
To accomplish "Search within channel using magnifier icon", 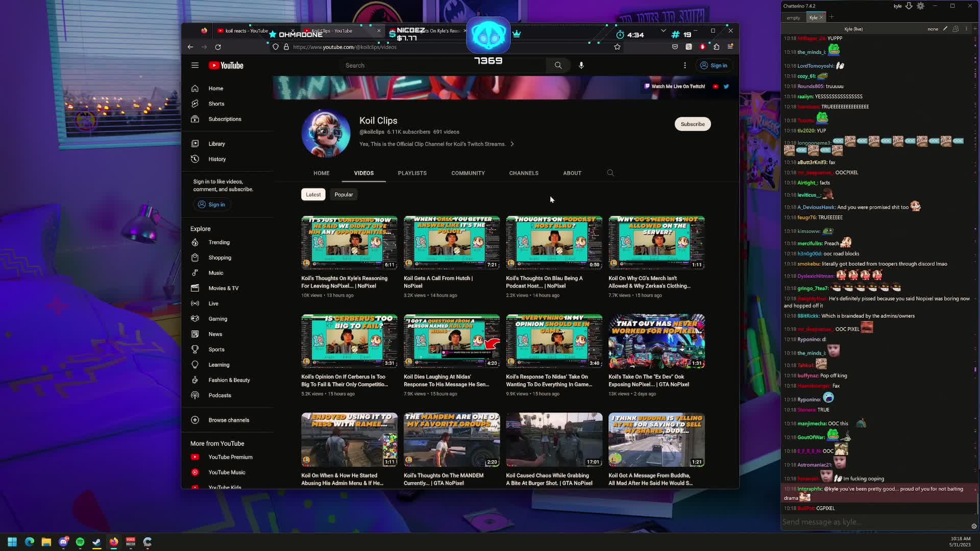I will 610,173.
